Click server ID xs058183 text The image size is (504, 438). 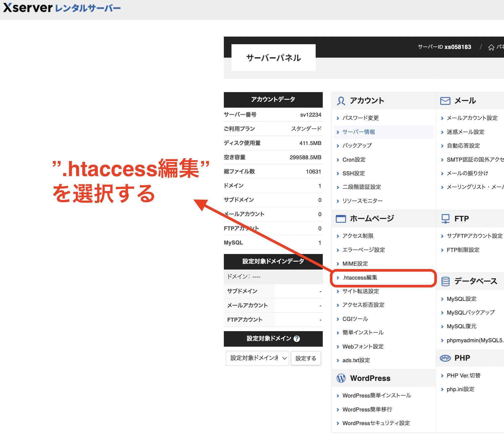tap(458, 47)
